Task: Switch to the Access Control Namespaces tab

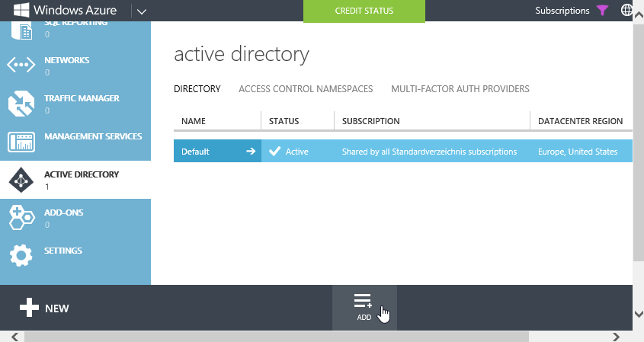Action: coord(306,89)
